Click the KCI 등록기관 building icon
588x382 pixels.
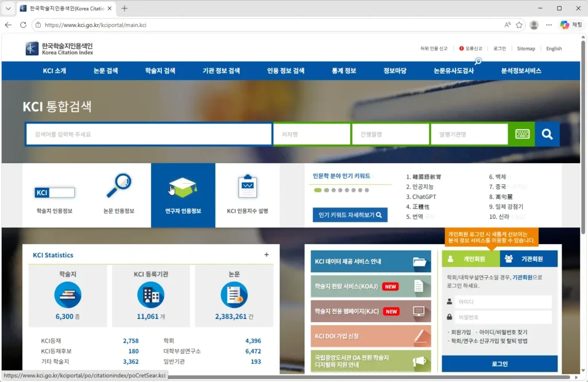[151, 295]
